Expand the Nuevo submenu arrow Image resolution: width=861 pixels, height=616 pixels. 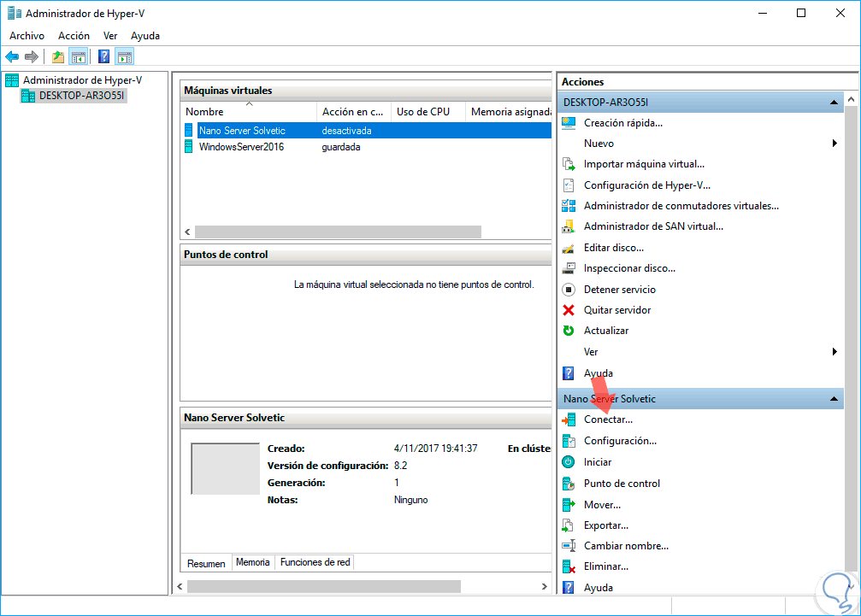[x=834, y=144]
